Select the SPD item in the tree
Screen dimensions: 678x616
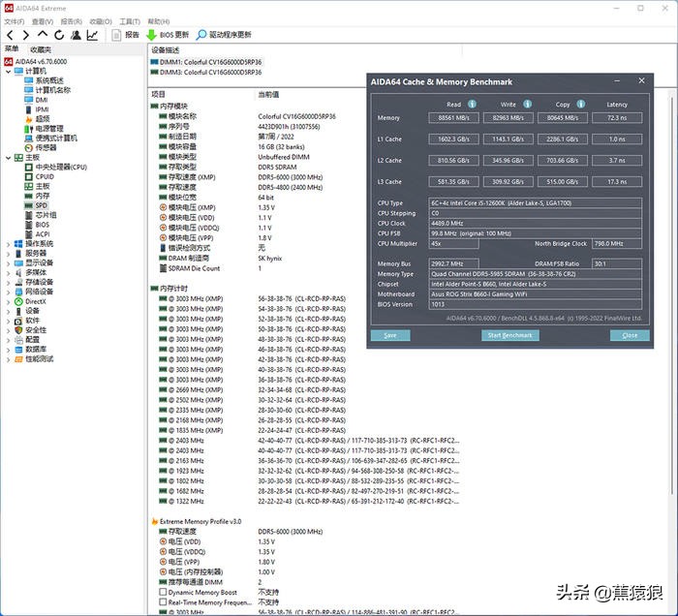pos(42,205)
